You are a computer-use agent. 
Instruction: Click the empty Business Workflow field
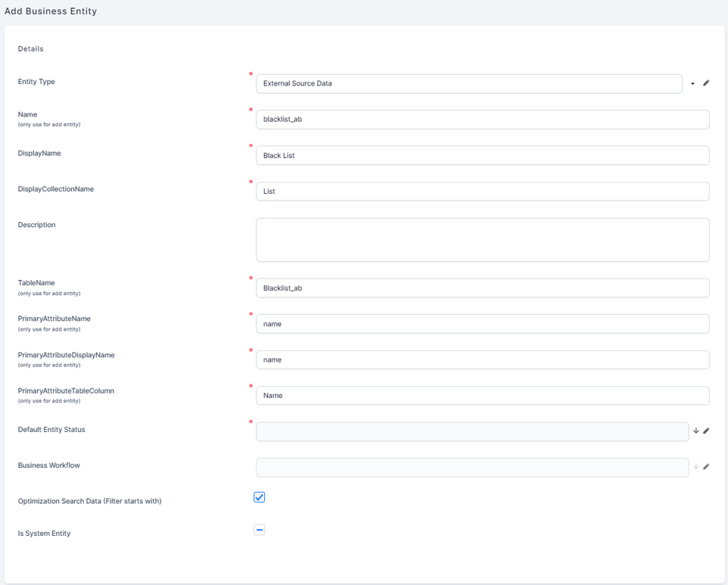click(471, 467)
